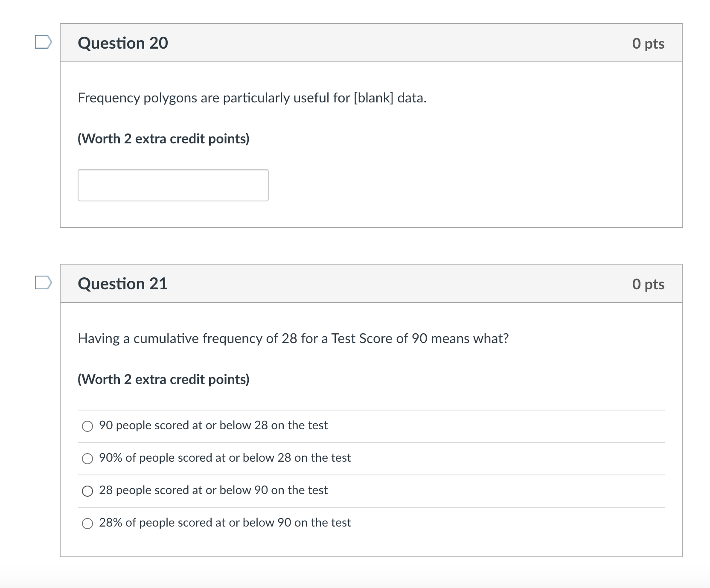The image size is (710, 588).
Task: Click 'Worth 2 extra credit points' in Question 21
Action: [x=163, y=379]
